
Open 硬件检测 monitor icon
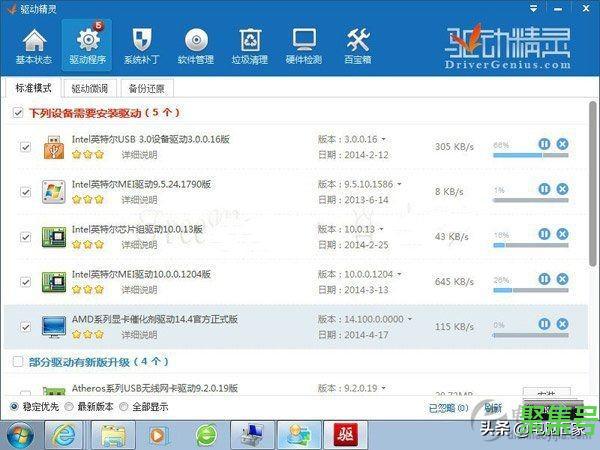coord(304,47)
